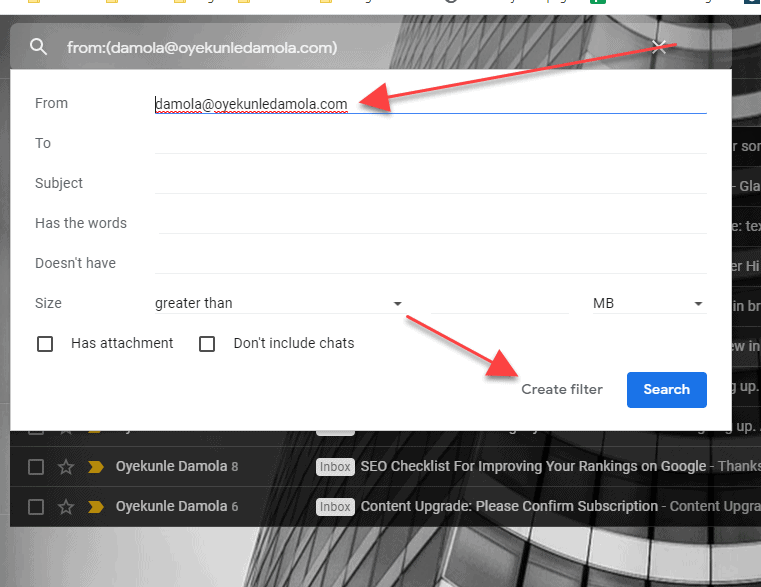Click the Doesn't have input field
761x587 pixels.
click(x=430, y=263)
